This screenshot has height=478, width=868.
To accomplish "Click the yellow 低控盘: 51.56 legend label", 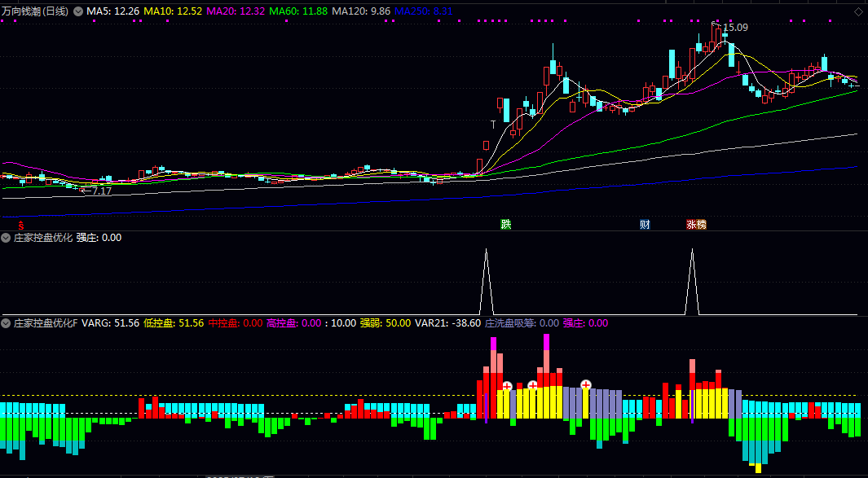I will click(x=173, y=323).
